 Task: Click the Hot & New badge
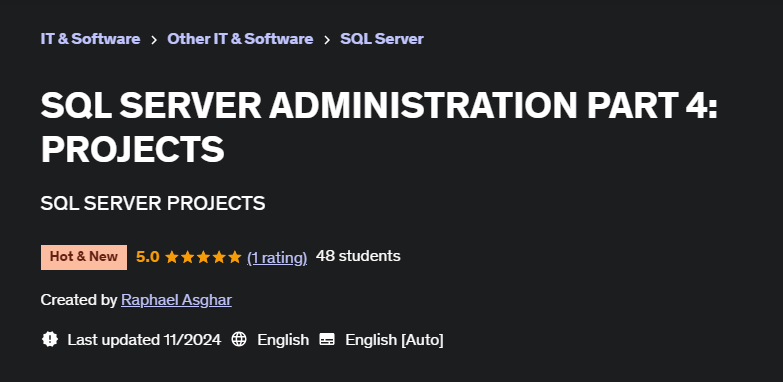pos(84,257)
